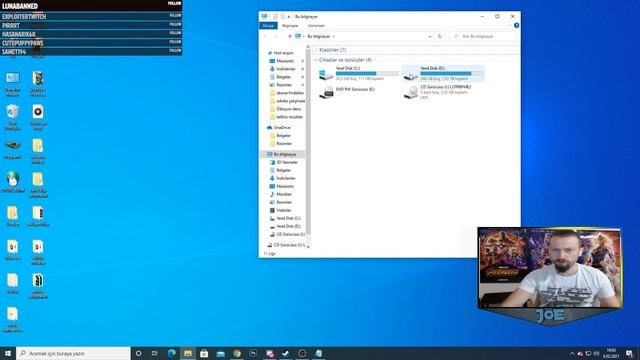This screenshot has height=360, width=640.
Task: Open Cortana circle on taskbar
Action: click(x=138, y=353)
